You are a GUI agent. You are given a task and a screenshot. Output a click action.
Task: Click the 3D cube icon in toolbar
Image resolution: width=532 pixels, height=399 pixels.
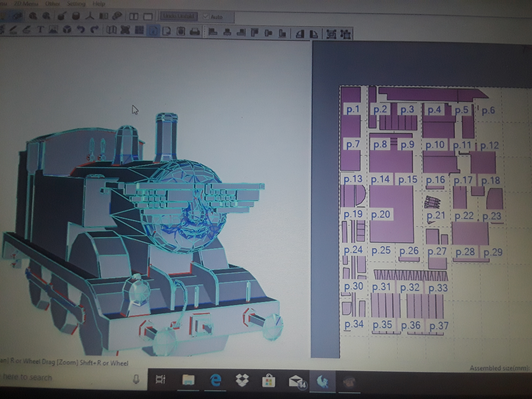coord(67,30)
